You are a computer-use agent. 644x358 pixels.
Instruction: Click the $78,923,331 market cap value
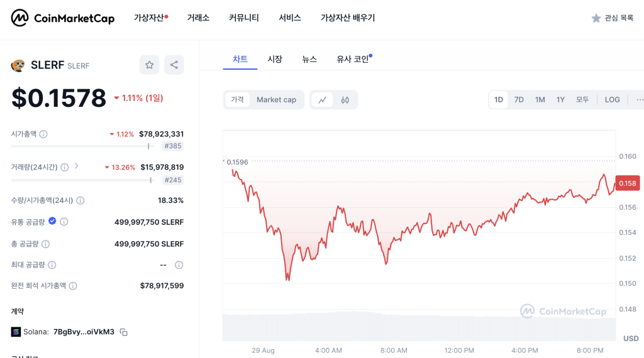click(162, 134)
